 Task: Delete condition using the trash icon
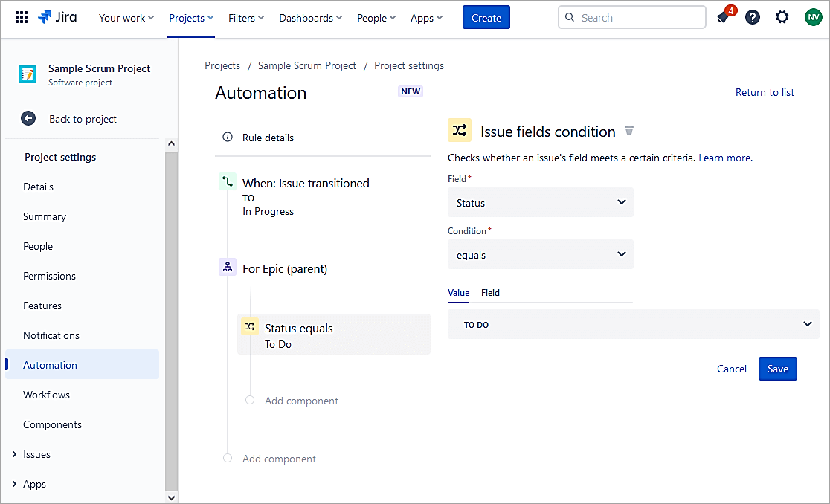pos(629,131)
